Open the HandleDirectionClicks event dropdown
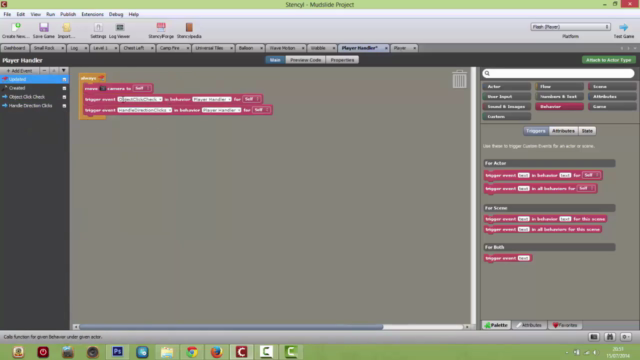Screen dimensions: 640x360 [144, 110]
